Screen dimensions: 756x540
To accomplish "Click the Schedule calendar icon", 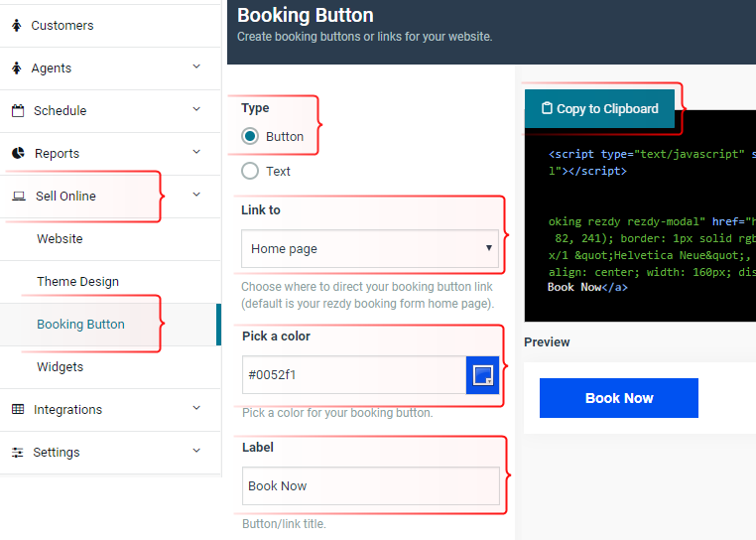I will click(18, 111).
